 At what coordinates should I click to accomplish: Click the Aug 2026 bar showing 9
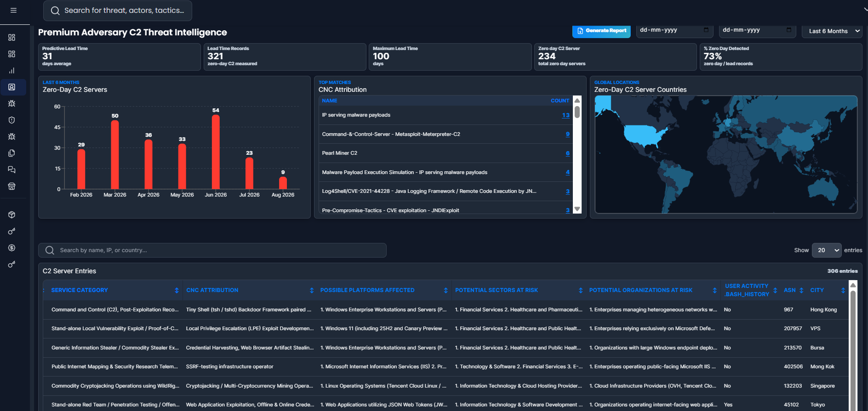[x=283, y=183]
